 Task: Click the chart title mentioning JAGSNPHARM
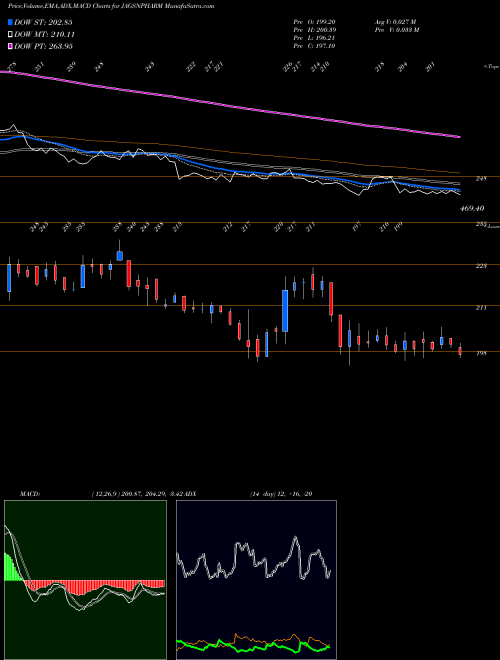point(111,6)
